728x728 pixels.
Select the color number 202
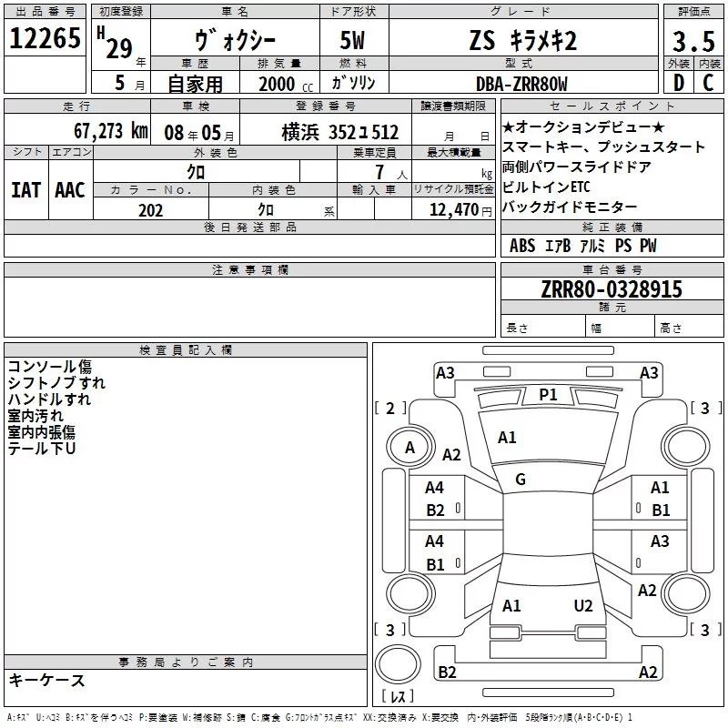point(150,210)
